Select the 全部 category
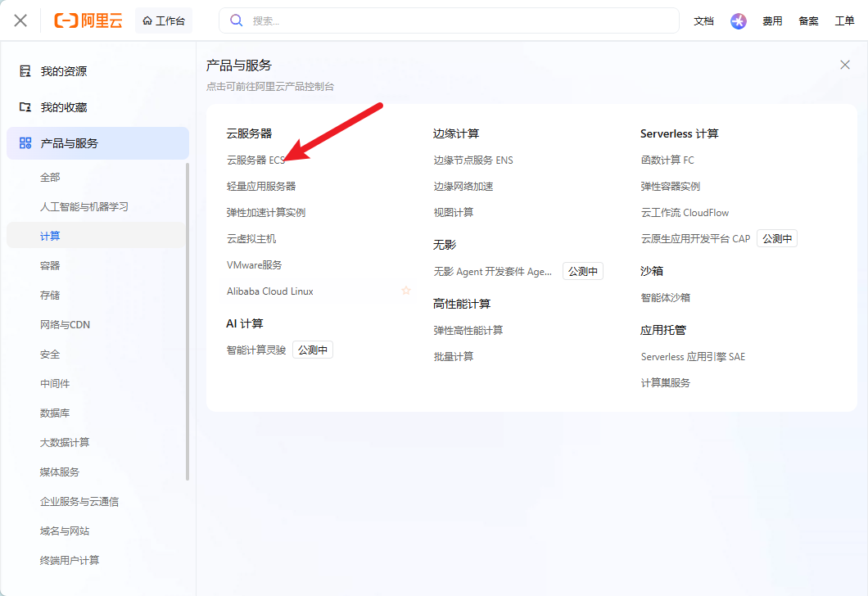Viewport: 868px width, 596px height. coord(50,177)
